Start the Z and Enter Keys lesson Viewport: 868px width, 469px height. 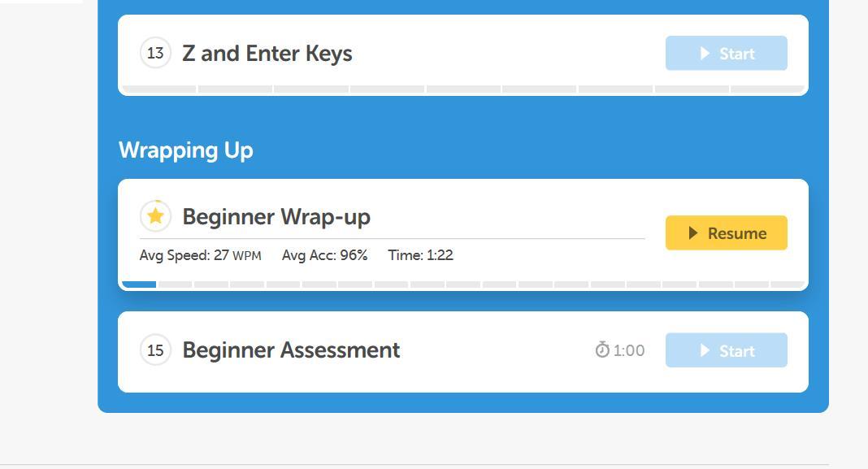(726, 54)
